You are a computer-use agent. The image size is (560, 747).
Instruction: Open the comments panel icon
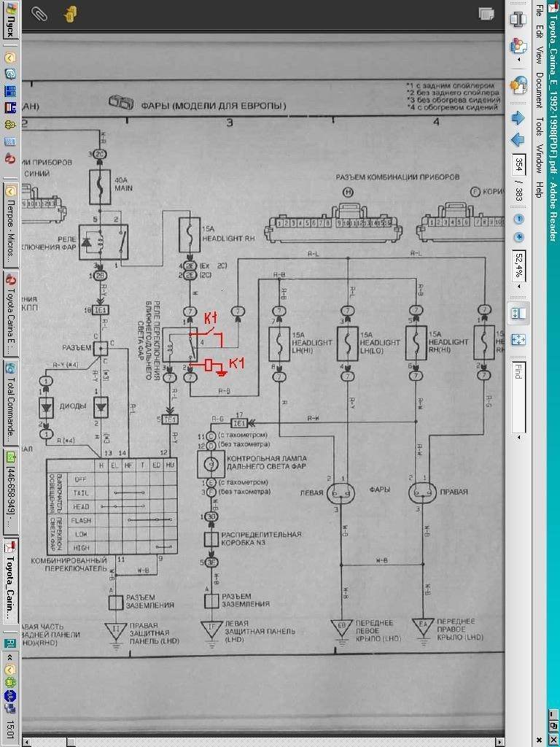(x=69, y=14)
